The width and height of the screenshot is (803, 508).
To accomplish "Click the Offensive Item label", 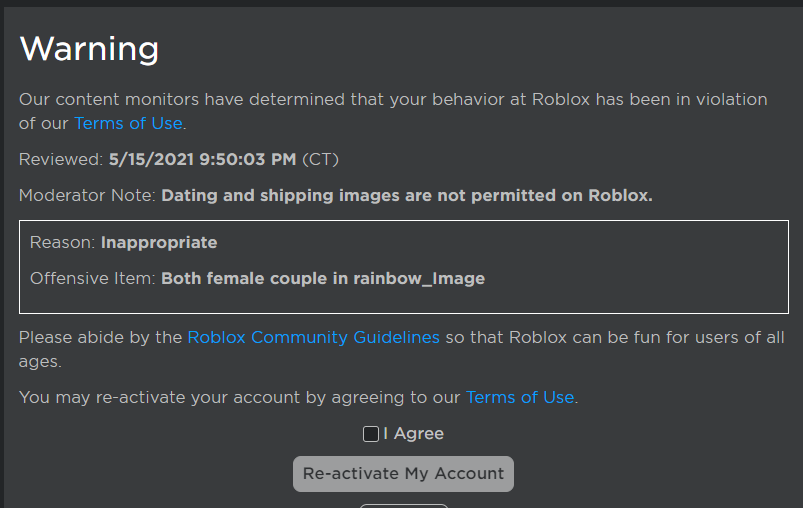I will (93, 279).
